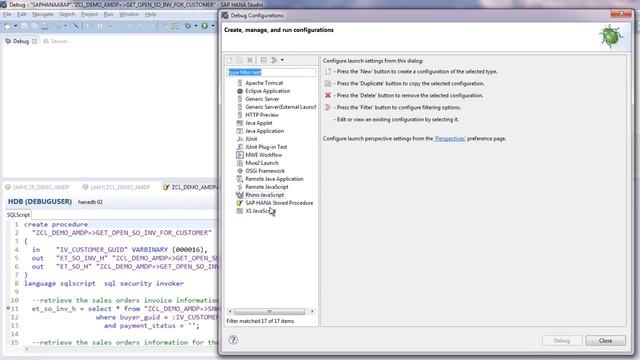
Task: Switch to the Servers view tab
Action: pos(56,41)
